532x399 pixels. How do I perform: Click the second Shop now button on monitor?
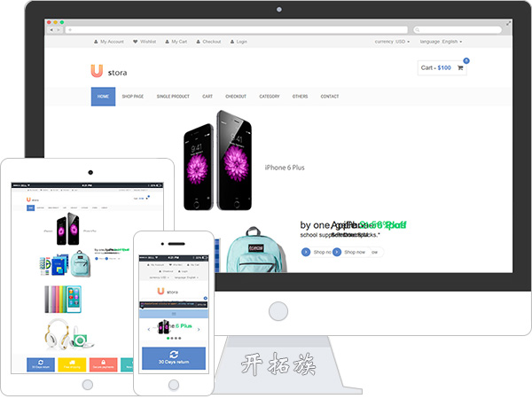(349, 252)
